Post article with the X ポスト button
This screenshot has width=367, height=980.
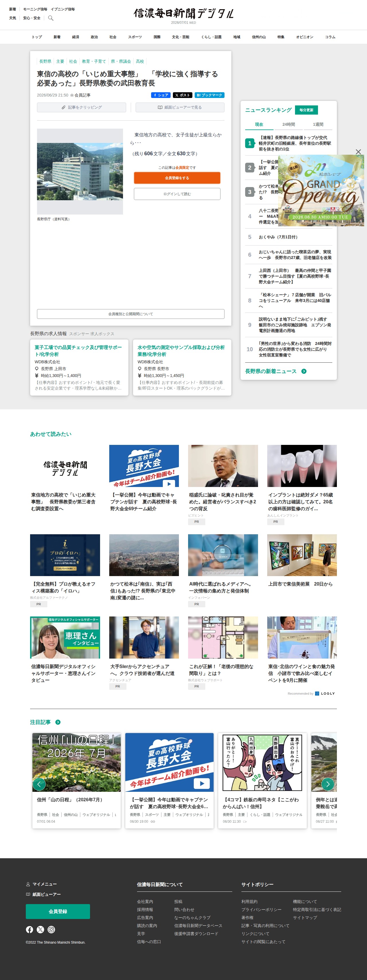click(182, 95)
